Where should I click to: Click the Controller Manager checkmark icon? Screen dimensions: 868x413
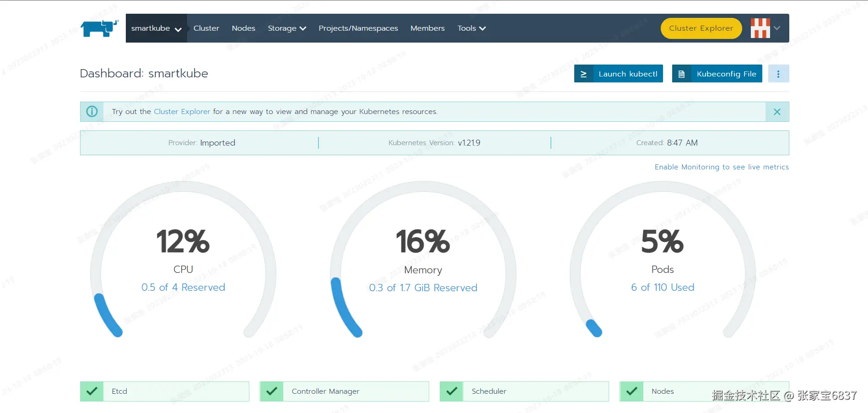(x=272, y=391)
